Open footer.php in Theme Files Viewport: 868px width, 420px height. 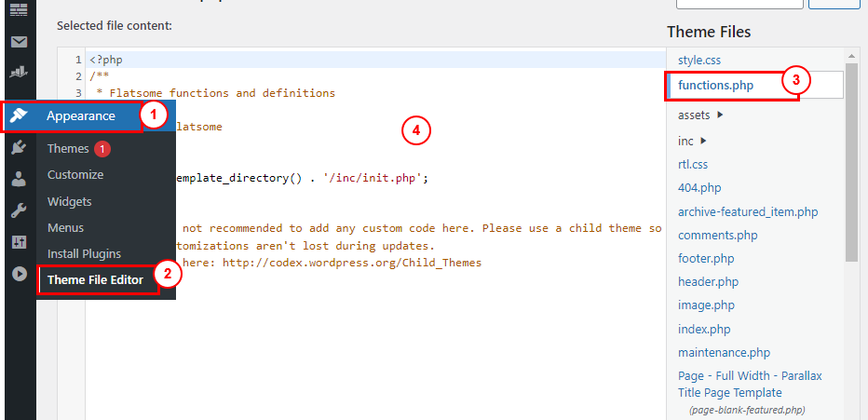tap(706, 258)
